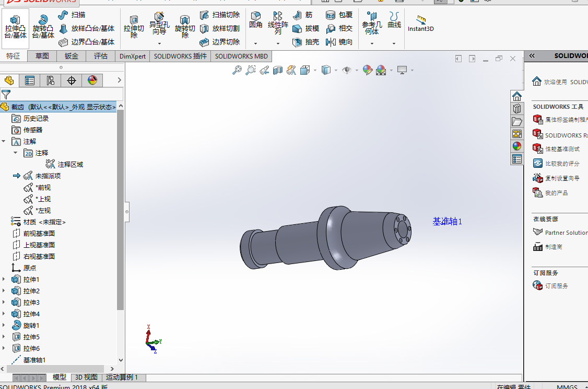Switch to the 3D 视图 bottom tab

pyautogui.click(x=86, y=377)
